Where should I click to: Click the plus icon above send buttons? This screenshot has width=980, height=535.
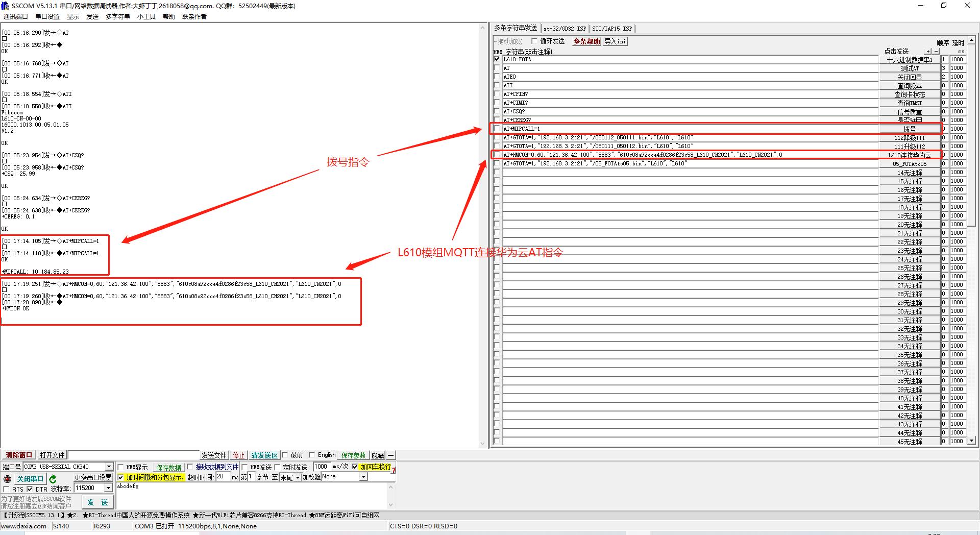point(928,51)
